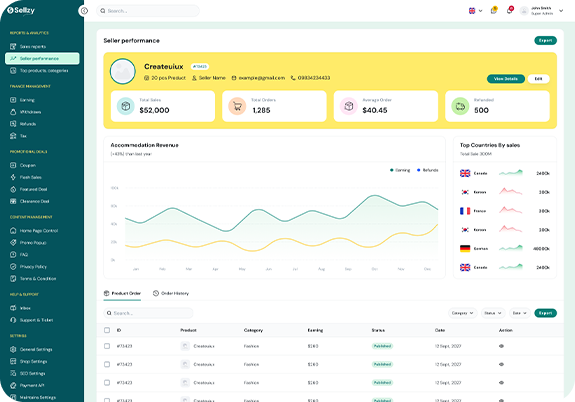The height and width of the screenshot is (402, 575).
Task: Click the Refunded green circular icon
Action: pyautogui.click(x=460, y=106)
